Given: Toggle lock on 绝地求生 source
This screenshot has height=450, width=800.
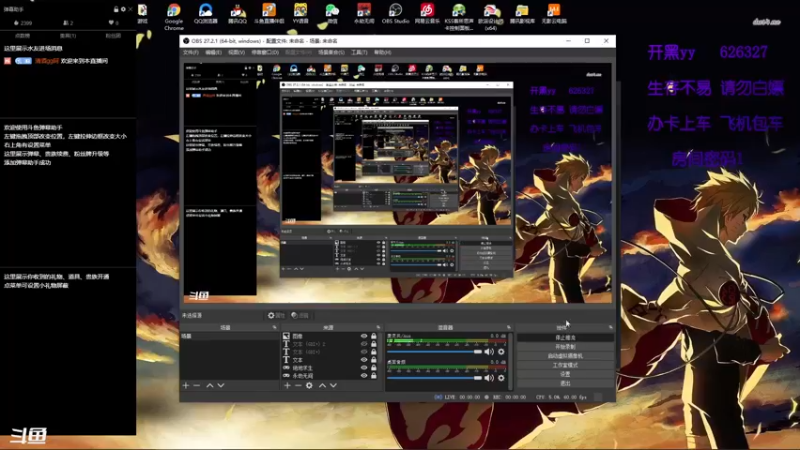Looking at the screenshot, I should (x=373, y=367).
